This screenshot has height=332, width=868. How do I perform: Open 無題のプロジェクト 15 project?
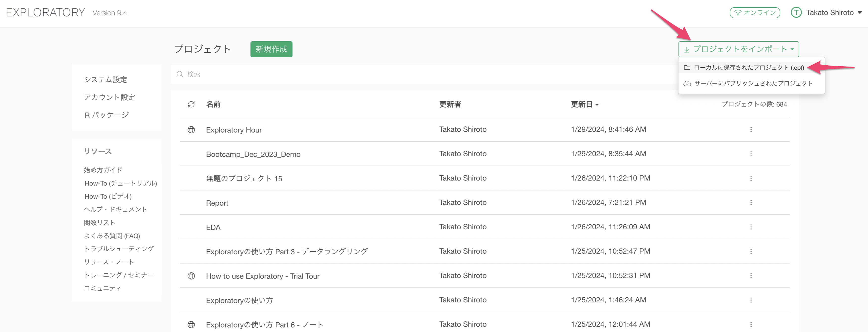[244, 179]
